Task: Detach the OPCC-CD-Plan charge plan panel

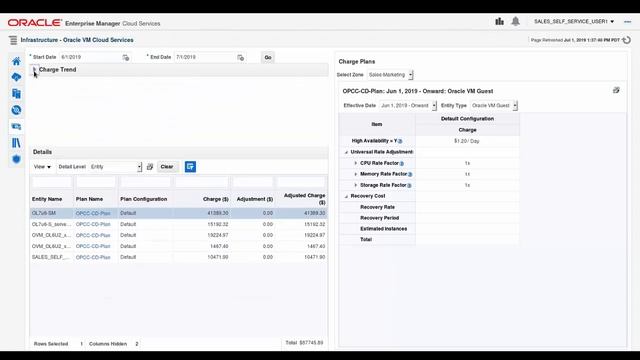Action: [x=616, y=90]
